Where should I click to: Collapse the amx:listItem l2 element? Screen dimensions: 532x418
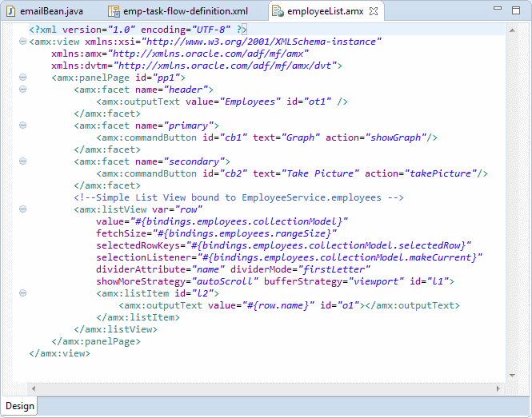pyautogui.click(x=22, y=293)
